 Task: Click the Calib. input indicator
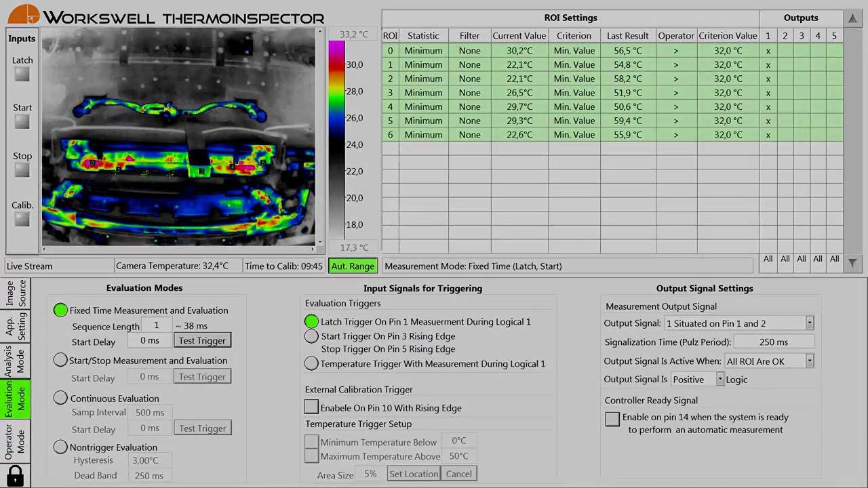[x=22, y=220]
